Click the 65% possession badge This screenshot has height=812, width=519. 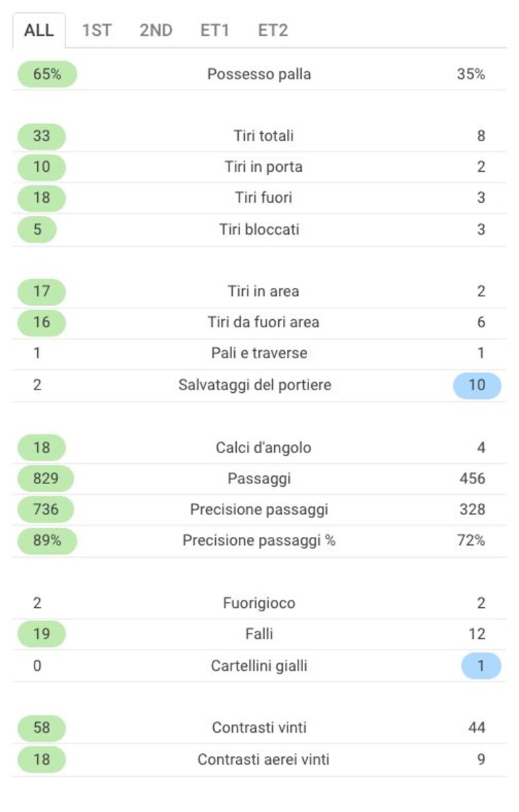pyautogui.click(x=47, y=74)
